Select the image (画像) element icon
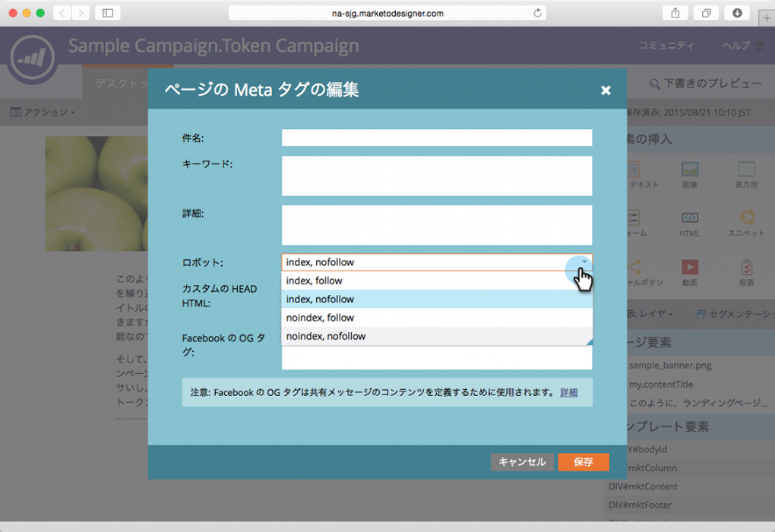The height and width of the screenshot is (532, 775). (x=689, y=169)
